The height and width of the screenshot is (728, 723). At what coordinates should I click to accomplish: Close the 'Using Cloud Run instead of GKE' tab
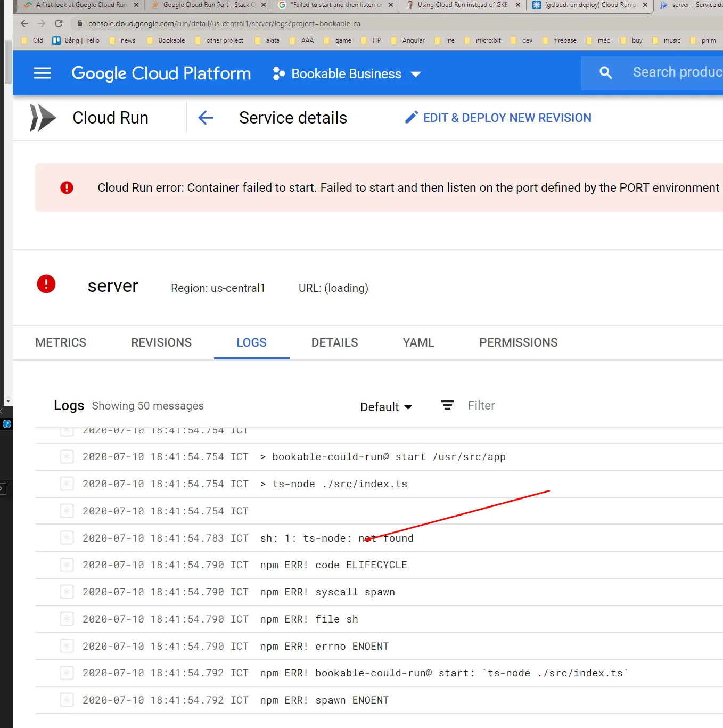518,5
